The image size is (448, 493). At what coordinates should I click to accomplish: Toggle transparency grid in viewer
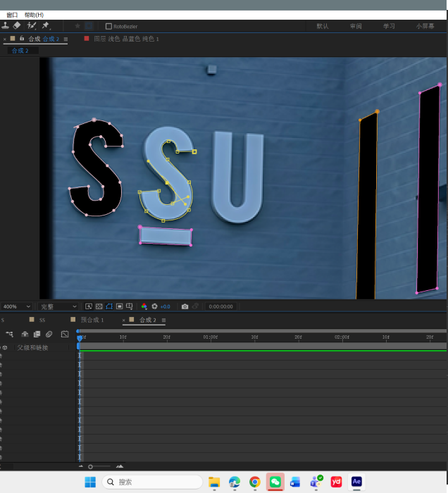[99, 306]
